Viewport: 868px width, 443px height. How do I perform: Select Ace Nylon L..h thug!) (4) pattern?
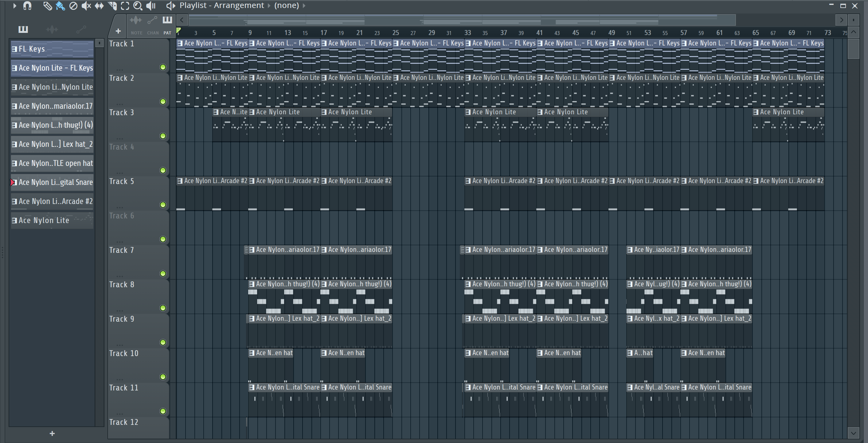(52, 125)
